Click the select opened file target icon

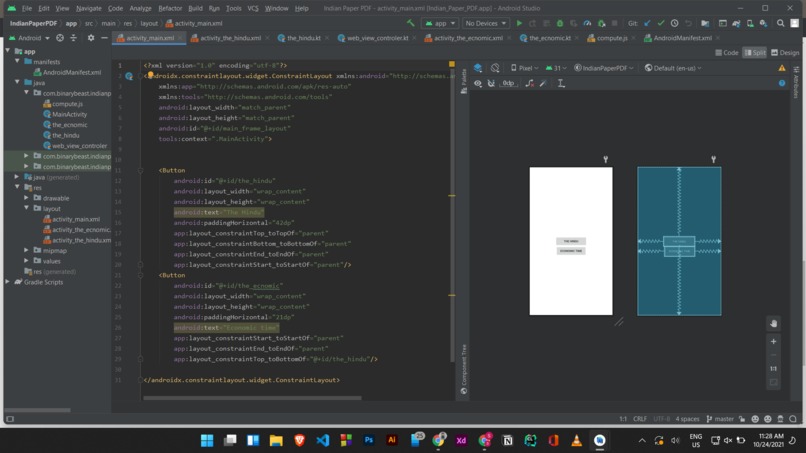pyautogui.click(x=60, y=38)
